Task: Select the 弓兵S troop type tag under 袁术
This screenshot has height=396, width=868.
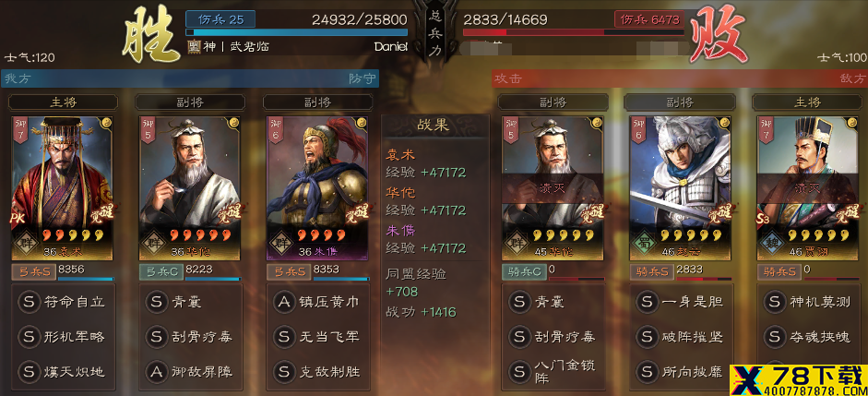Action: pyautogui.click(x=33, y=271)
